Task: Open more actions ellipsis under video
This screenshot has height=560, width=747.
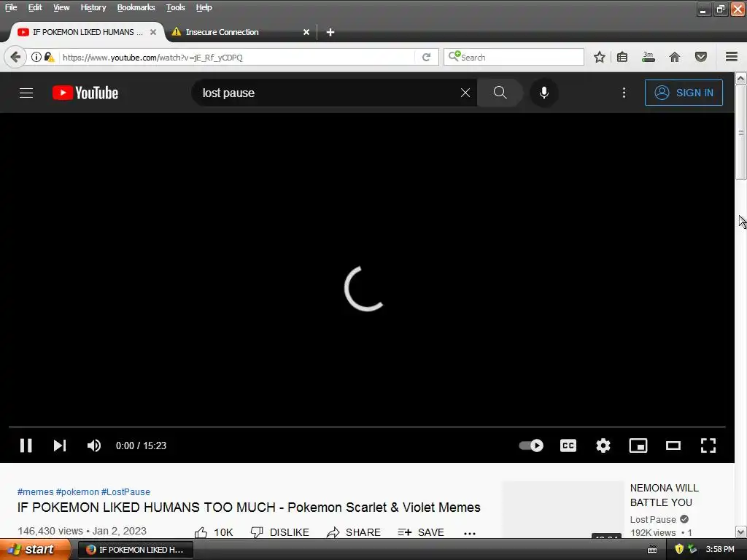Action: click(x=470, y=533)
